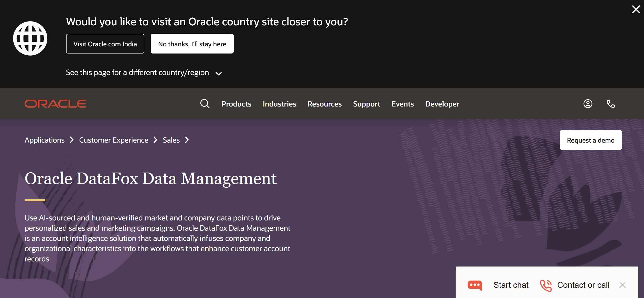This screenshot has height=298, width=644.
Task: Dismiss the chat contact widget
Action: pyautogui.click(x=622, y=285)
